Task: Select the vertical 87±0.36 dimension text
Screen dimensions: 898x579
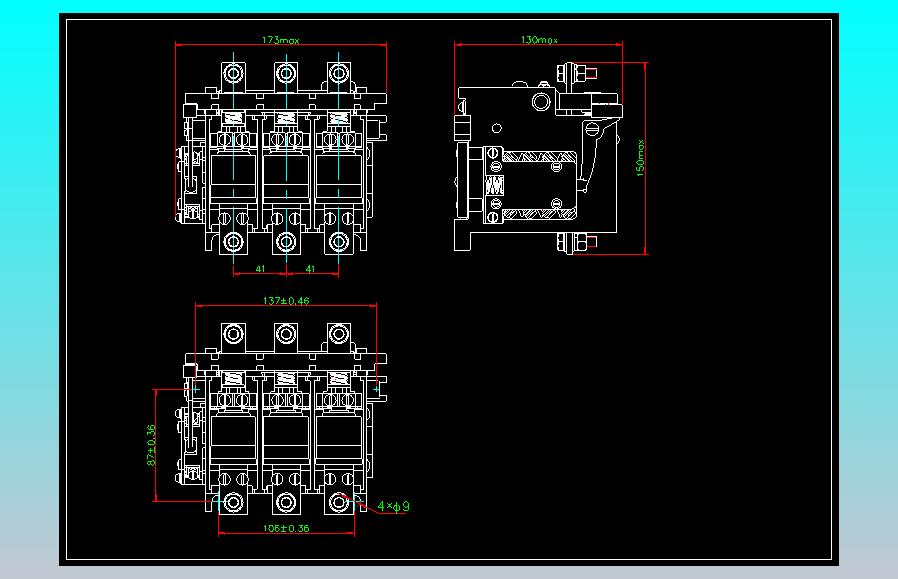Action: pos(151,445)
